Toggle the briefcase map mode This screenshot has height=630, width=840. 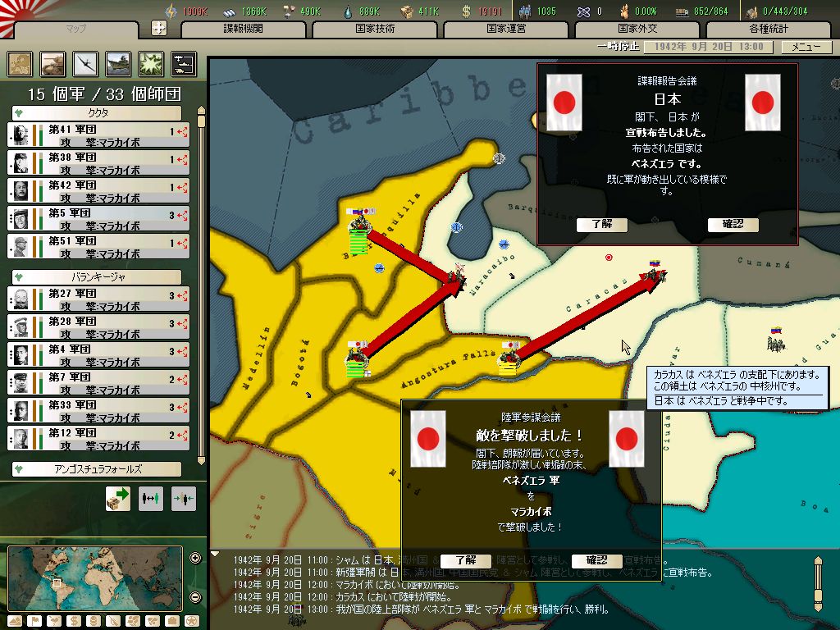[172, 622]
